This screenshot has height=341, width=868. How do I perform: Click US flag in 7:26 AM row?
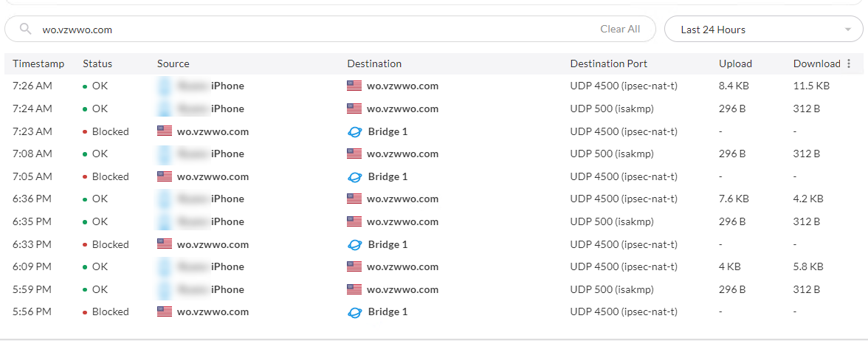pyautogui.click(x=354, y=86)
